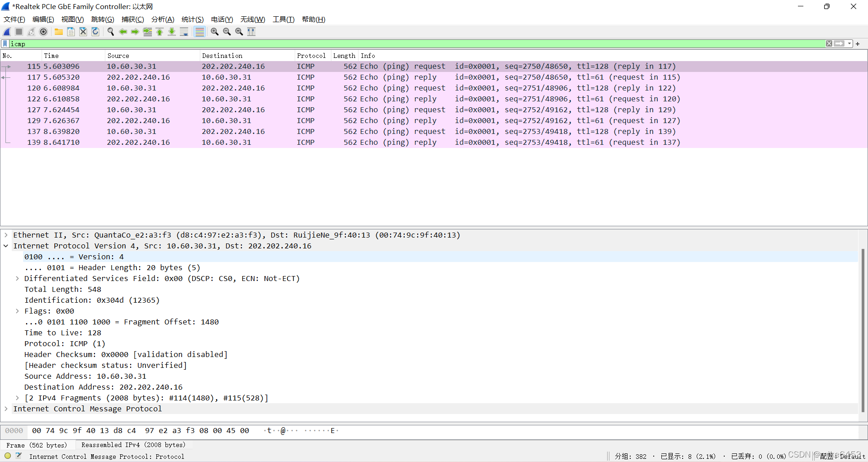The image size is (868, 462).
Task: Open 统计(S) menu
Action: point(193,19)
